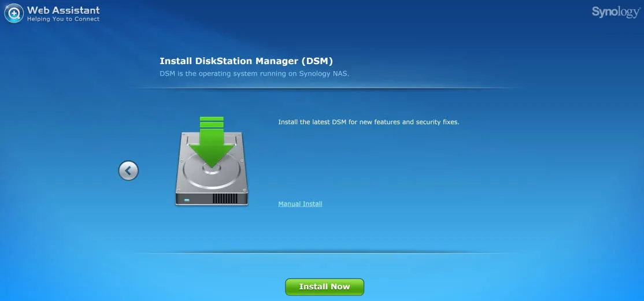Click the 'Helping You to Connect' tagline
644x301 pixels.
coord(63,19)
